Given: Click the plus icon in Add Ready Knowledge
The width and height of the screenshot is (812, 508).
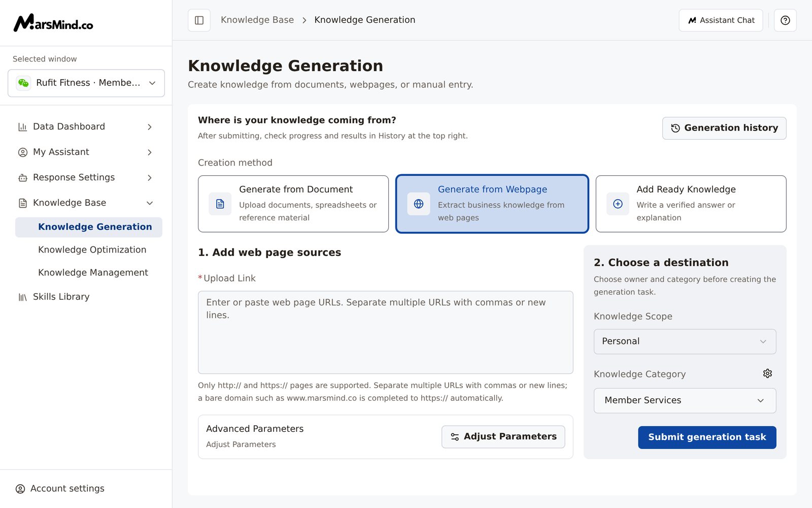Looking at the screenshot, I should click(x=618, y=204).
